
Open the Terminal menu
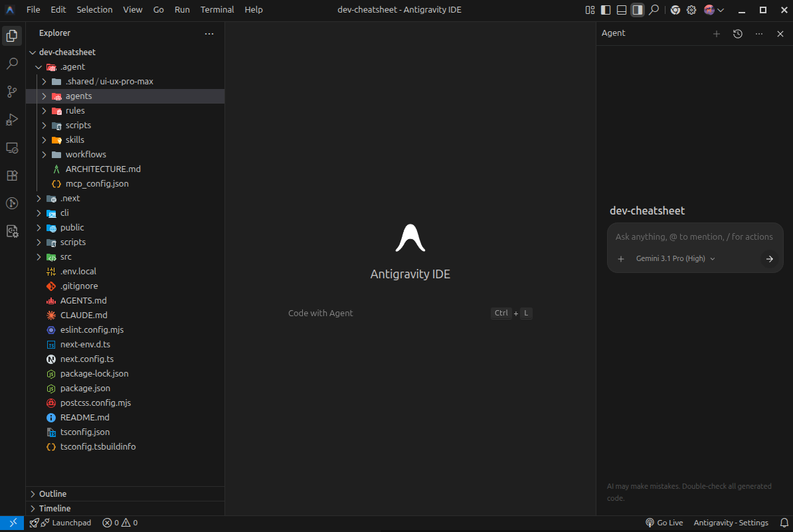pos(217,9)
